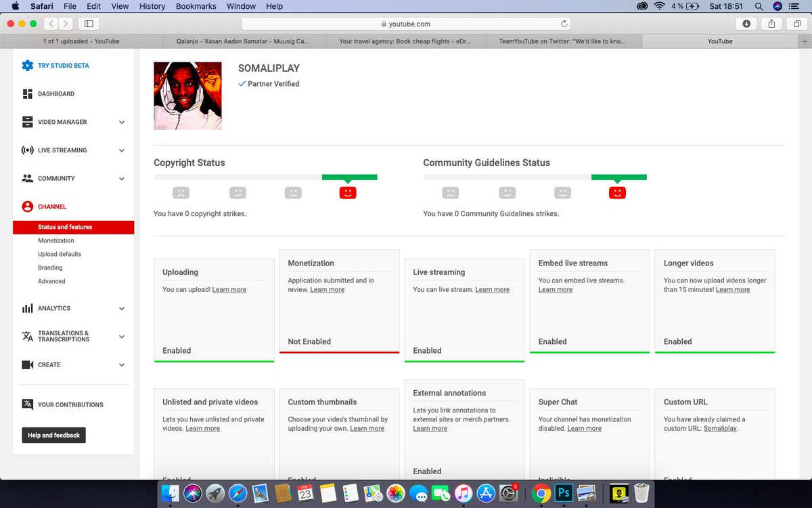Expand the Video Manager section chevron

tap(122, 122)
